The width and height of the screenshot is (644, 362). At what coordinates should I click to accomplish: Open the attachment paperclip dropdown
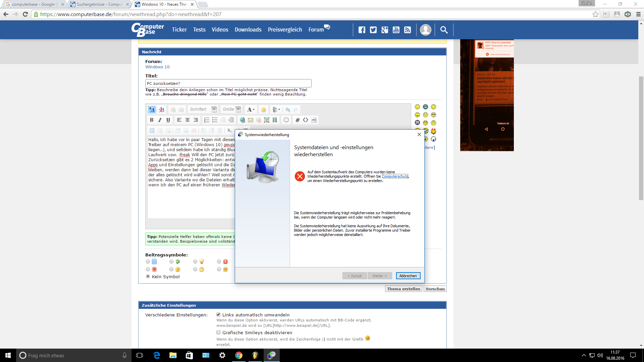276,110
